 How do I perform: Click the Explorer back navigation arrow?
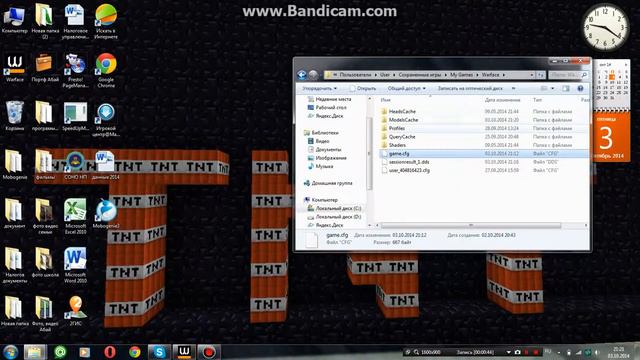(x=302, y=75)
